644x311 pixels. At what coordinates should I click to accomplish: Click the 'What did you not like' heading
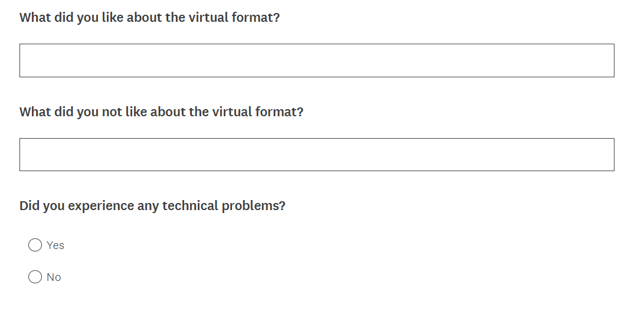161,112
